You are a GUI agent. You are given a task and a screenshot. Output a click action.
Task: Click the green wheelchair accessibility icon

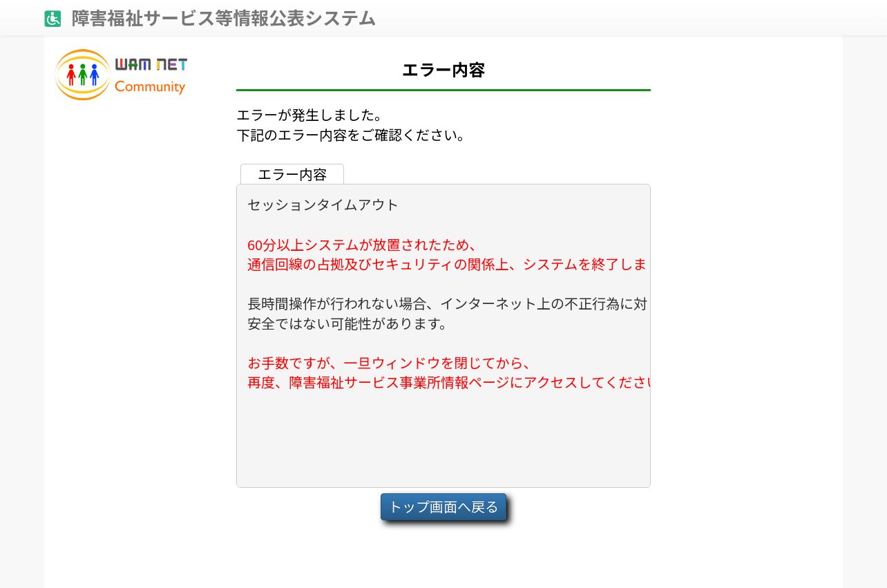pyautogui.click(x=53, y=19)
